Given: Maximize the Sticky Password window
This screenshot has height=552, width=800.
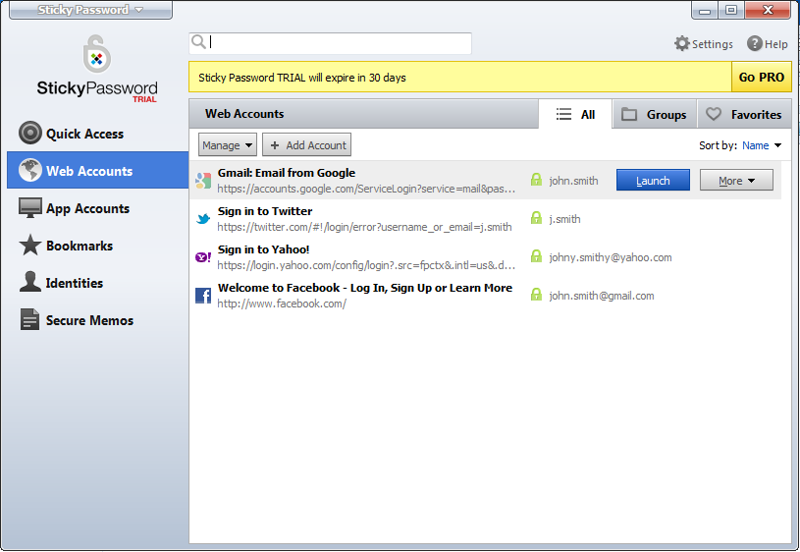Looking at the screenshot, I should (x=731, y=10).
